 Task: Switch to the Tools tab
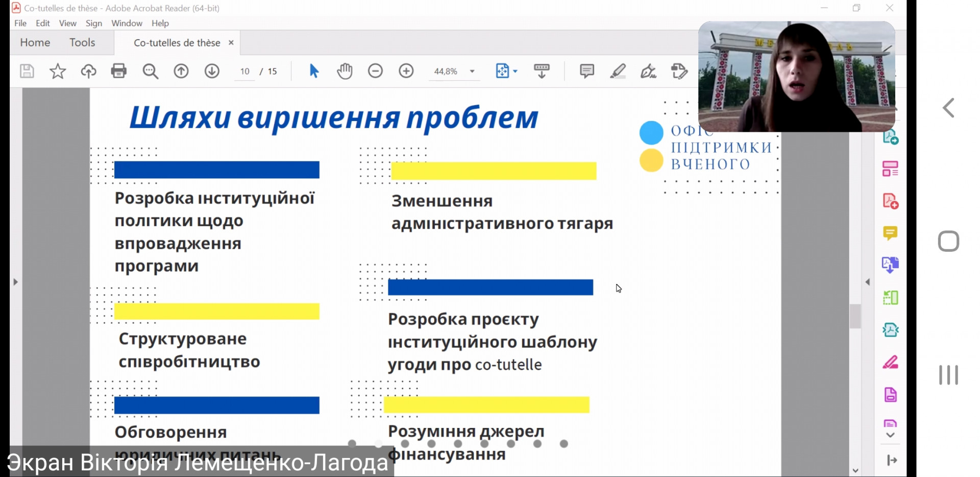(x=82, y=42)
